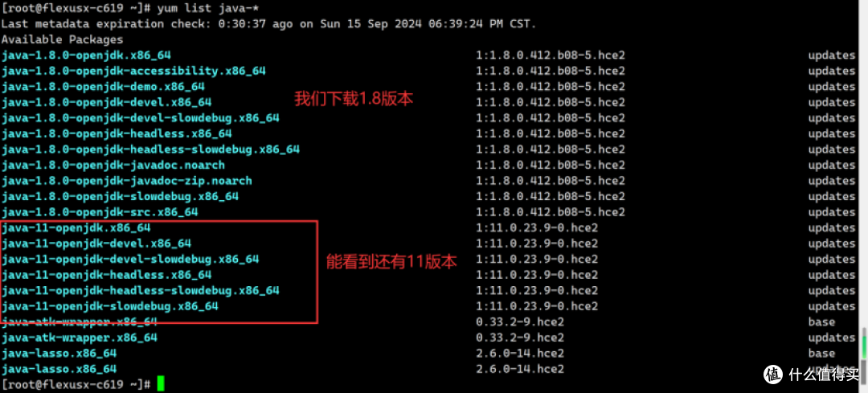868x393 pixels.
Task: Select version 1:11.0.23.9-0.hce2 of java-11-openjdk.x86_64
Action: (537, 227)
